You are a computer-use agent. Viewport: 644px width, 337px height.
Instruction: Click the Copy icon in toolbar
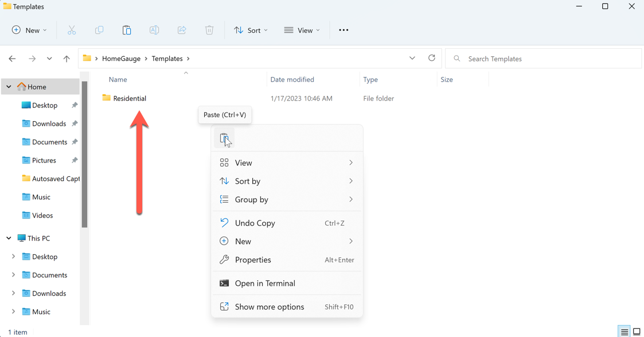[99, 30]
